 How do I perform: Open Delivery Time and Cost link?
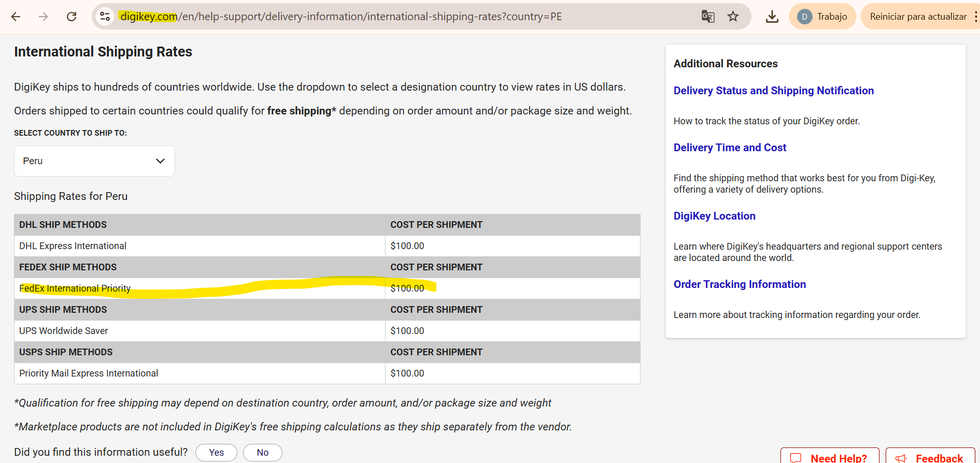730,148
